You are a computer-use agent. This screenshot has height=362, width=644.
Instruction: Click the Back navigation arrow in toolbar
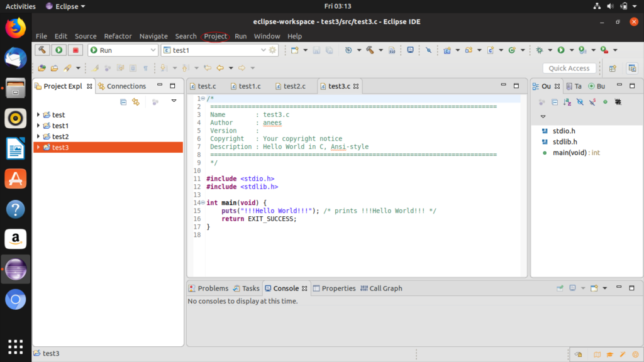click(221, 68)
